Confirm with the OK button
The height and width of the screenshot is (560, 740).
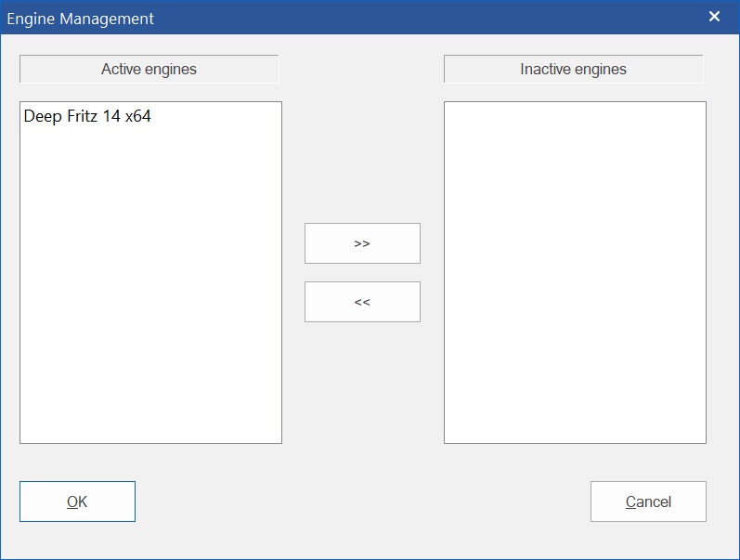click(x=77, y=501)
